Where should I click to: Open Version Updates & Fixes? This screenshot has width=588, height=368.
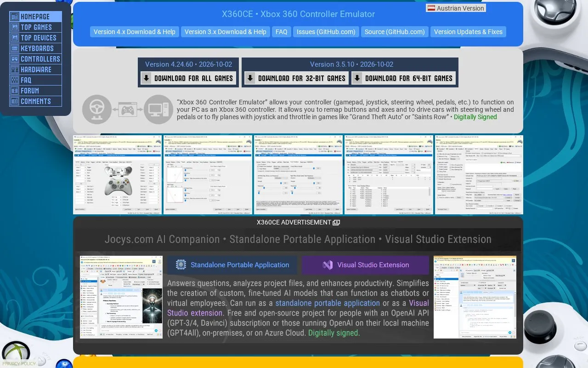click(x=468, y=32)
